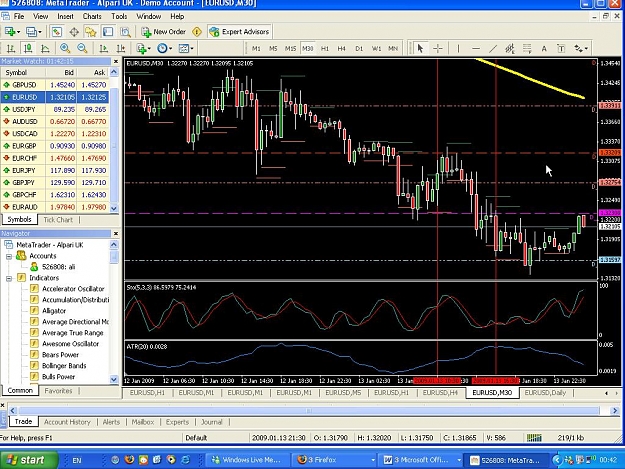Open the Templates dropdown
Viewport: 625px width, 469px height.
[186, 48]
